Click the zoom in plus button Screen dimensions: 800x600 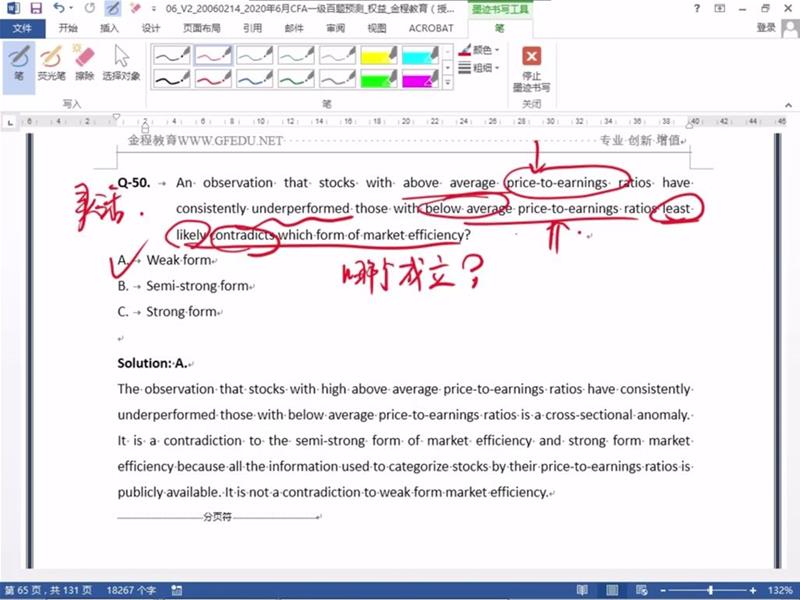[753, 591]
